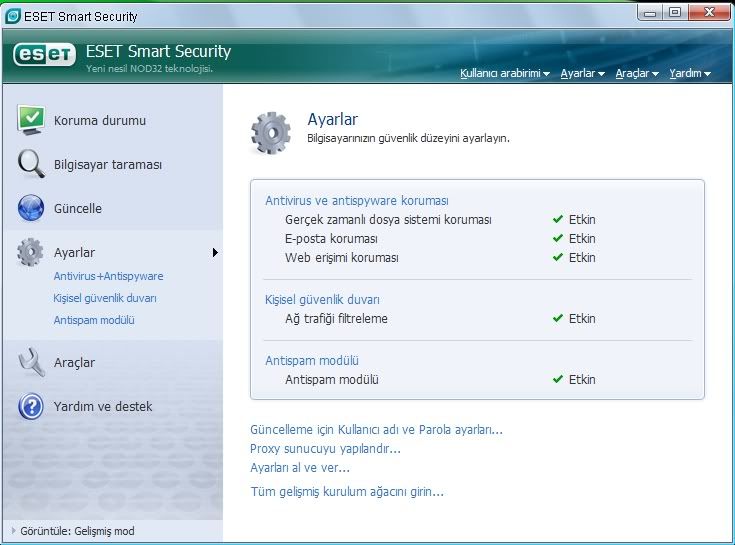The width and height of the screenshot is (735, 545).
Task: Open the Araçlar dropdown menu in header
Action: pyautogui.click(x=637, y=73)
